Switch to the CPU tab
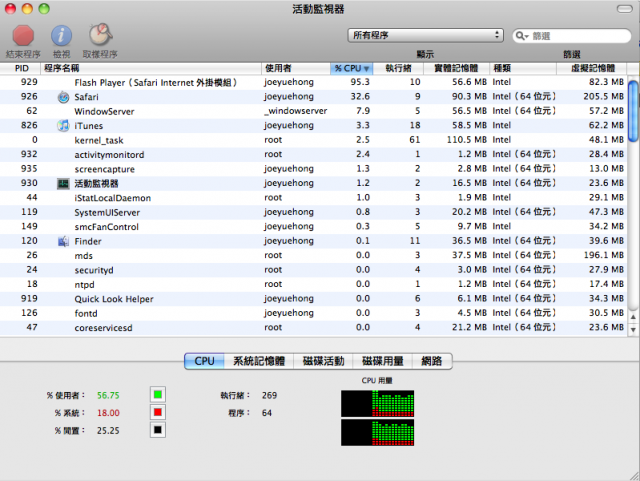Screen dimensions: 640x481 click(204, 361)
